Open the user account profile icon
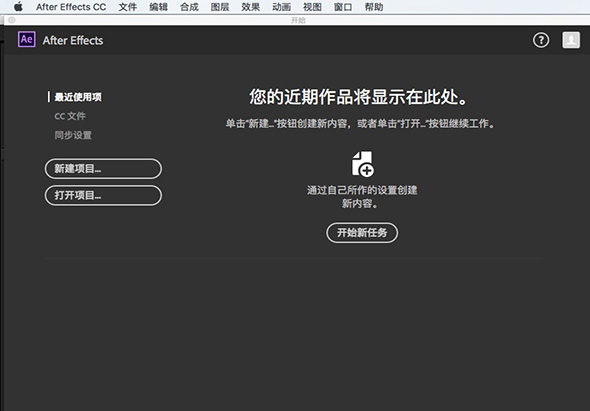 (x=571, y=40)
